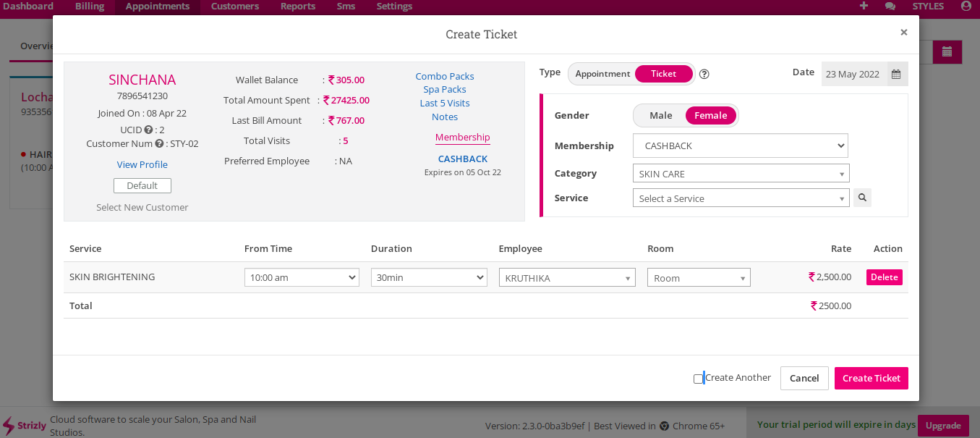View the Last 5 Visits link
Viewport: 980px width, 438px height.
[x=445, y=103]
